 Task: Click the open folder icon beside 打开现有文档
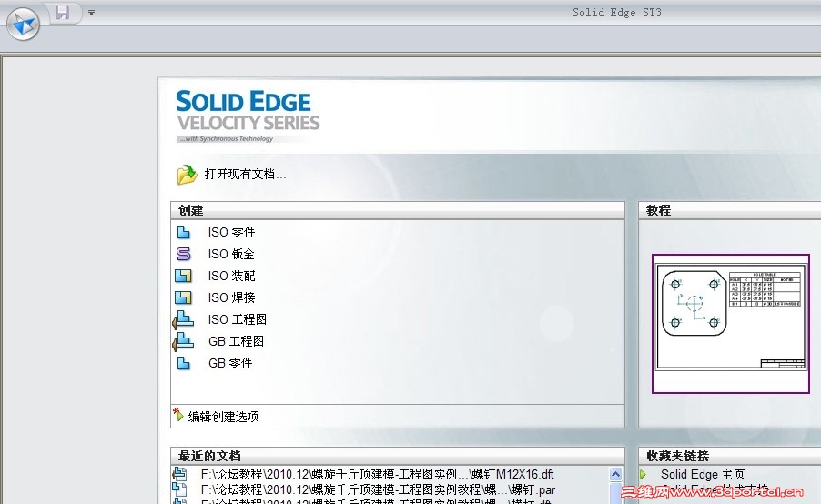click(x=187, y=175)
